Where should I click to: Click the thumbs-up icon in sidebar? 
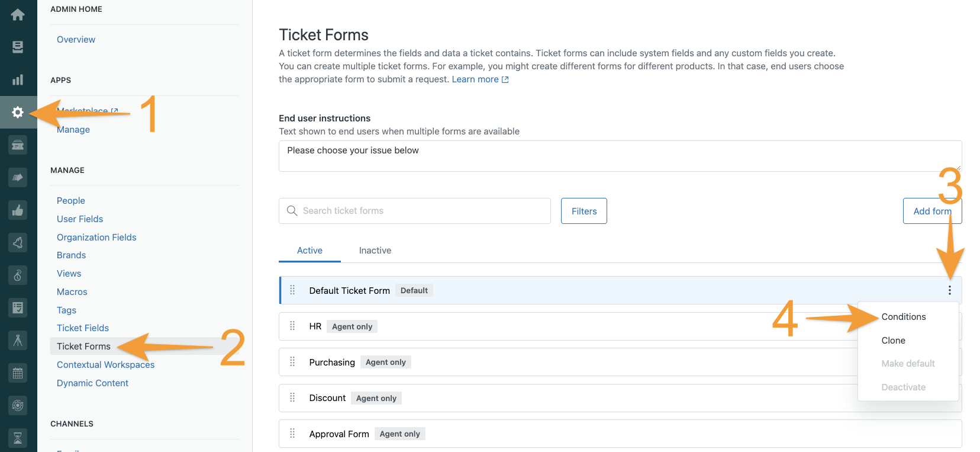pyautogui.click(x=18, y=210)
